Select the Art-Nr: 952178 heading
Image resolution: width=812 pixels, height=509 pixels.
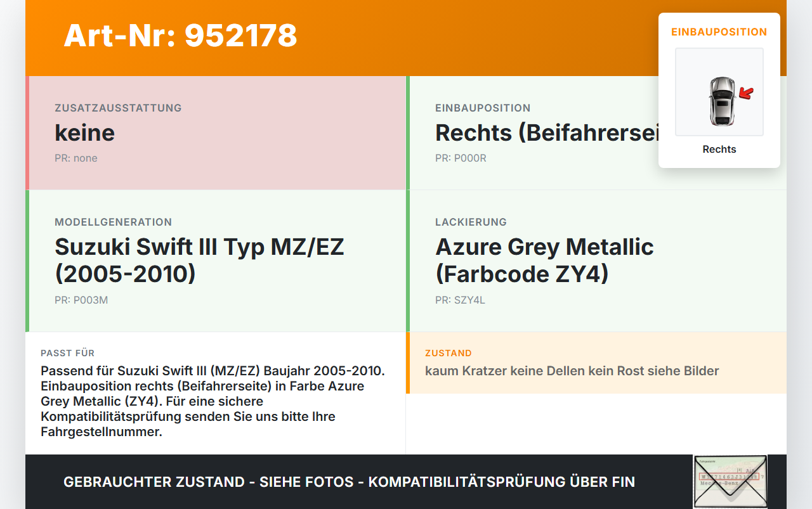coord(181,35)
